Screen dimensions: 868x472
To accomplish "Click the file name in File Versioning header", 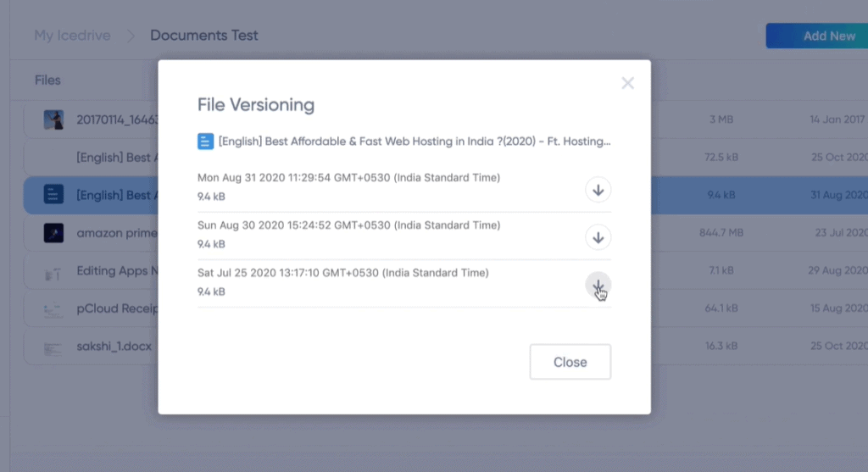I will coord(414,142).
